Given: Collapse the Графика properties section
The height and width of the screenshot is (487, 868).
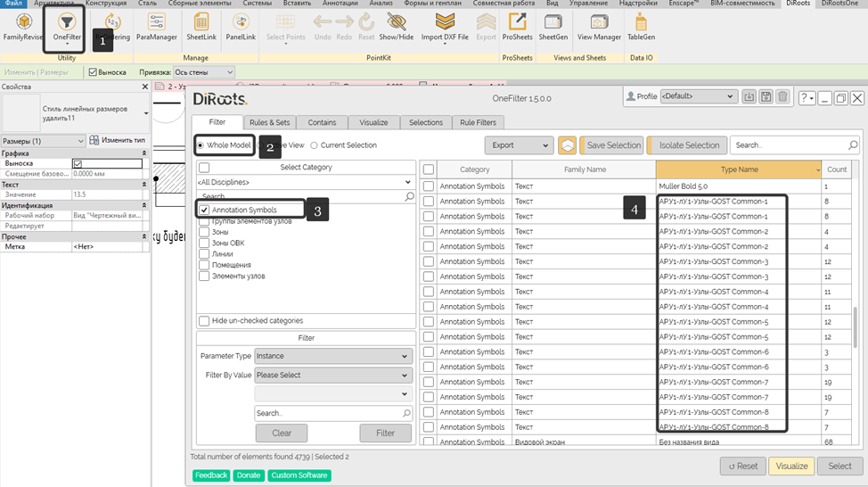Looking at the screenshot, I should (144, 153).
